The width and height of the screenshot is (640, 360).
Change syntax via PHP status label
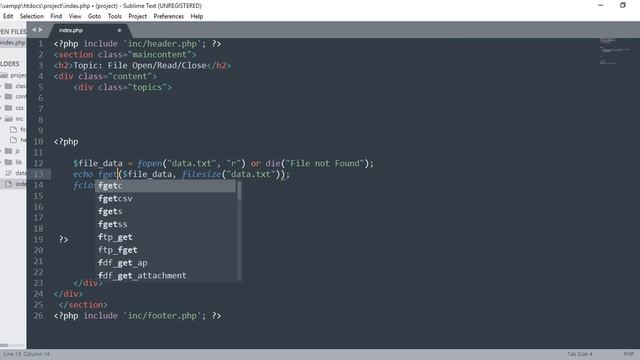click(x=629, y=354)
